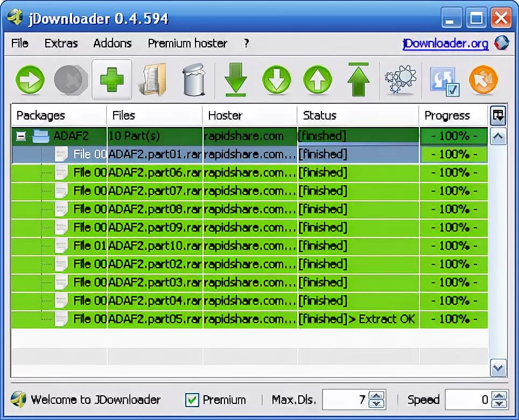Open the Addons menu
519x420 pixels.
pyautogui.click(x=113, y=43)
